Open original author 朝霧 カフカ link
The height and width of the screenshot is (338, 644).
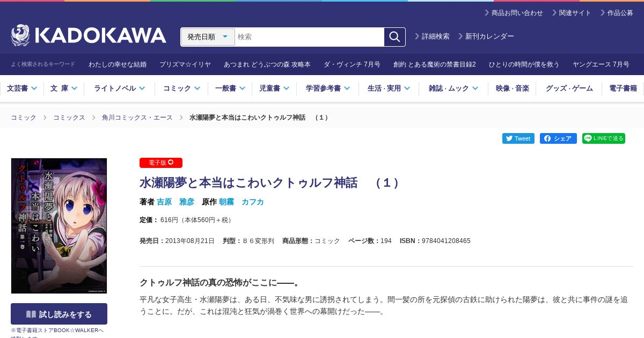tap(241, 202)
